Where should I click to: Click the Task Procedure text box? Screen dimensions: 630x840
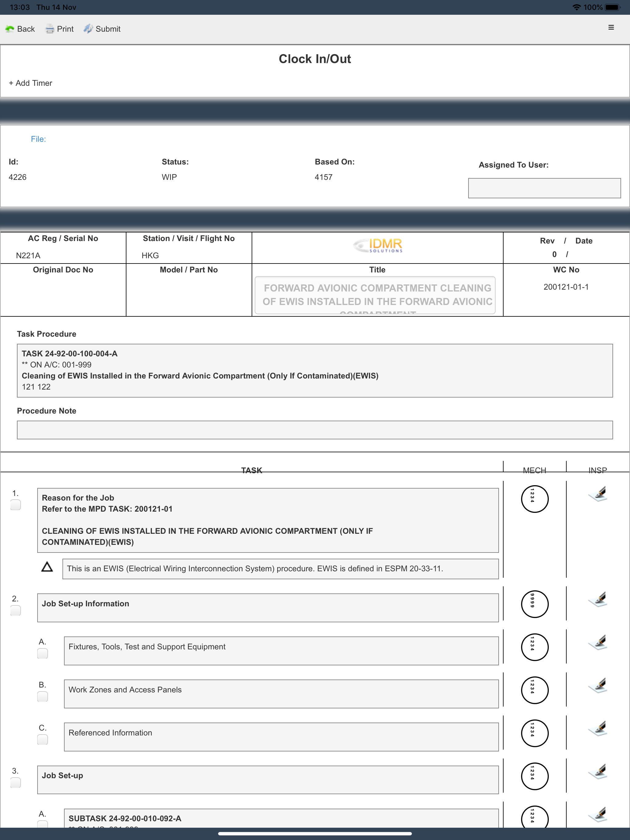tap(315, 370)
